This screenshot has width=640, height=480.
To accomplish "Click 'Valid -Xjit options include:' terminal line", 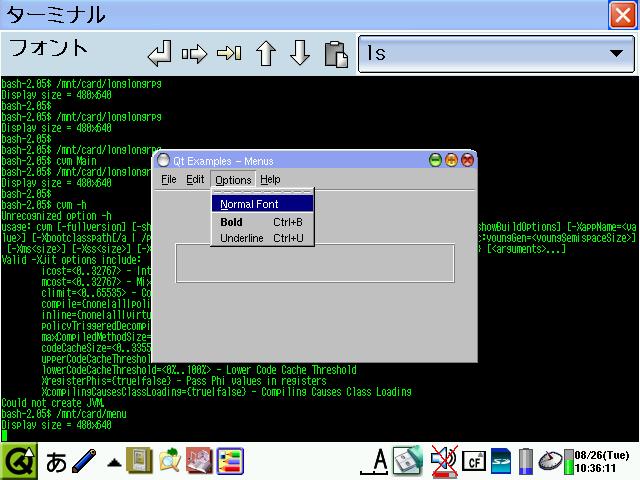I will [71, 260].
